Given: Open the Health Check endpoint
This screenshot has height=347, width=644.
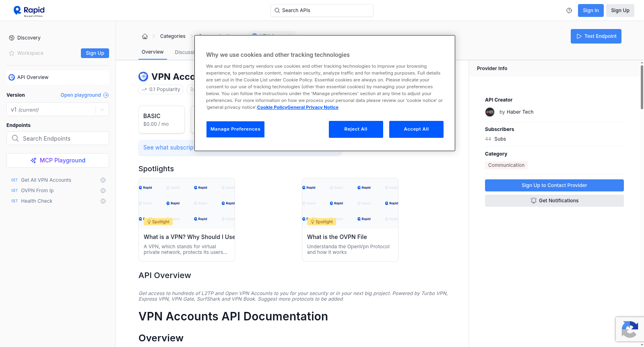Looking at the screenshot, I should click(x=37, y=201).
